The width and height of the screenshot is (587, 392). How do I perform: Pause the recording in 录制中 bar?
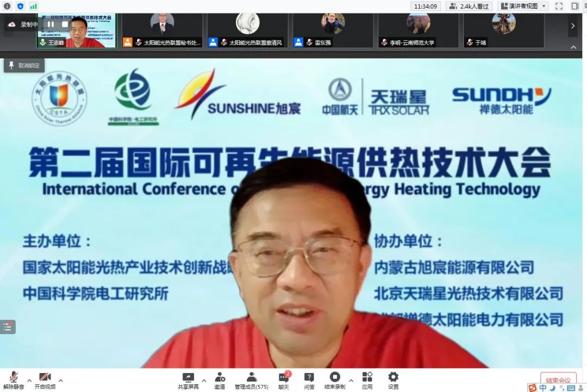[x=51, y=24]
